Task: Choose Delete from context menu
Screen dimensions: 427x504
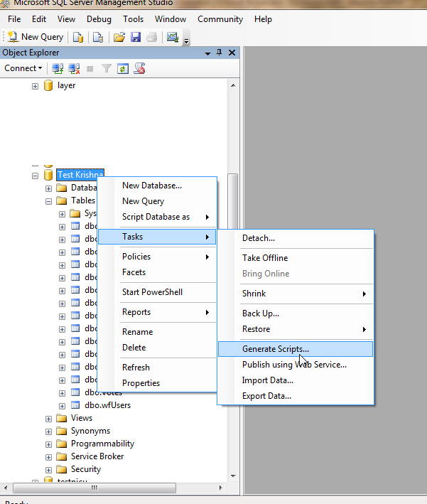Action: point(157,348)
